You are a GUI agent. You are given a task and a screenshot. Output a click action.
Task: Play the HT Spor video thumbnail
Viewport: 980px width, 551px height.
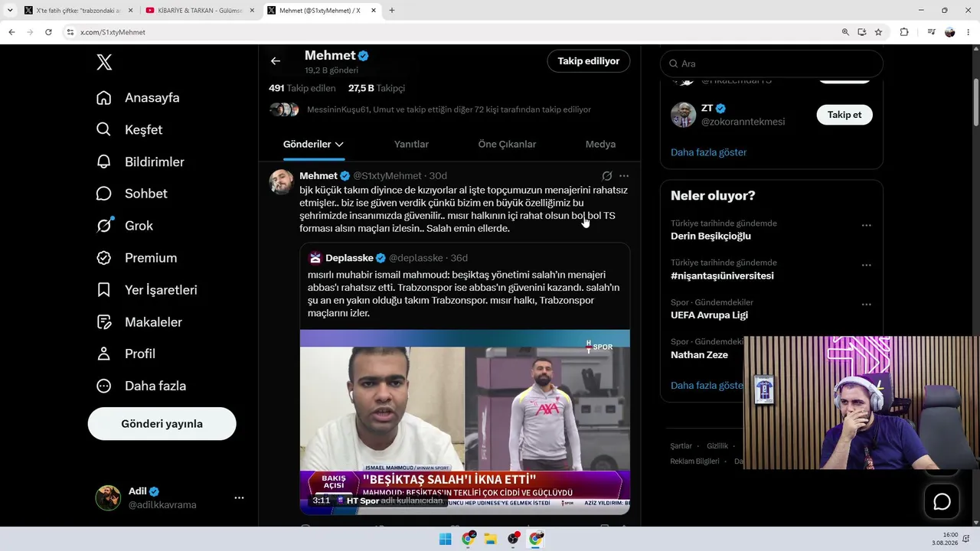click(465, 422)
